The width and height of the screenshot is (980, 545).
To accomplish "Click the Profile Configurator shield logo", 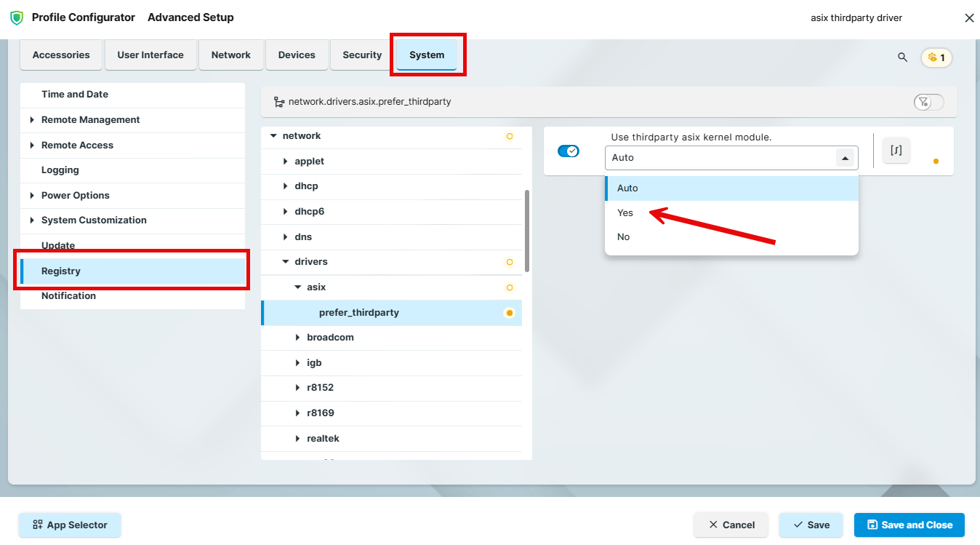I will pos(16,17).
